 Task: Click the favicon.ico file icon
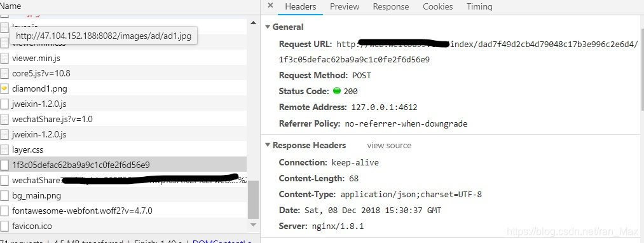coord(4,226)
